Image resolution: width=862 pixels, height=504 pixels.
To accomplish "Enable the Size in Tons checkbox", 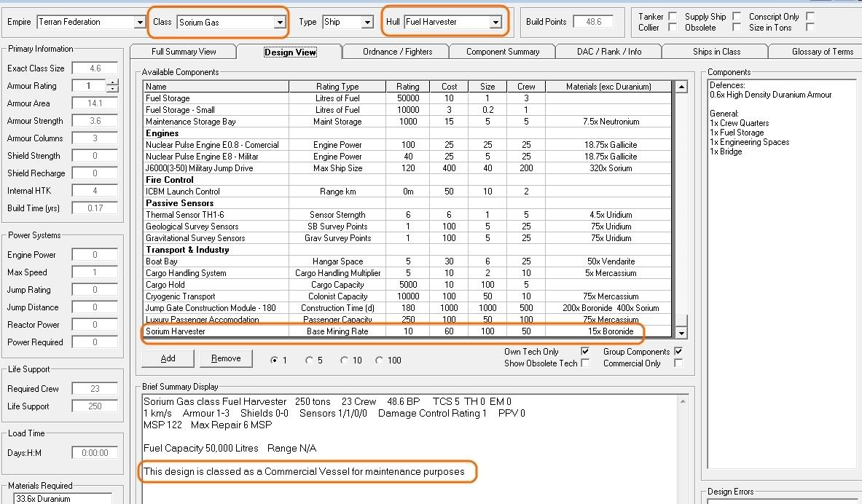I will [x=810, y=28].
